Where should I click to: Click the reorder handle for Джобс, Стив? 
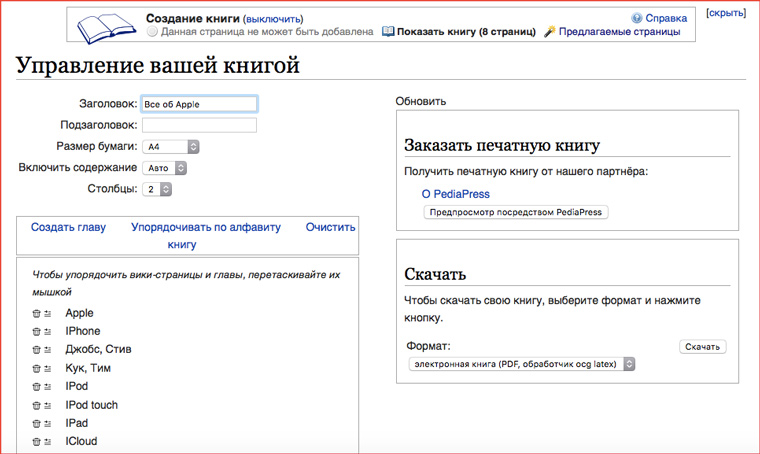(x=48, y=349)
